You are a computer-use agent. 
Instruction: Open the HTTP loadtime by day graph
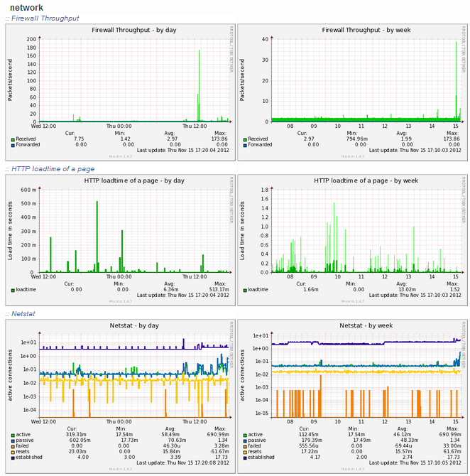pos(120,240)
